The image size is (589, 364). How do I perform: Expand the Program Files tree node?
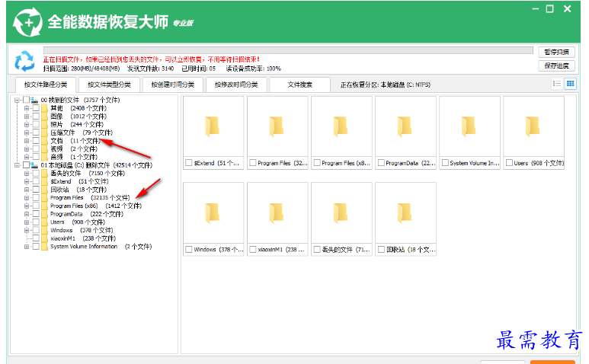coord(27,198)
